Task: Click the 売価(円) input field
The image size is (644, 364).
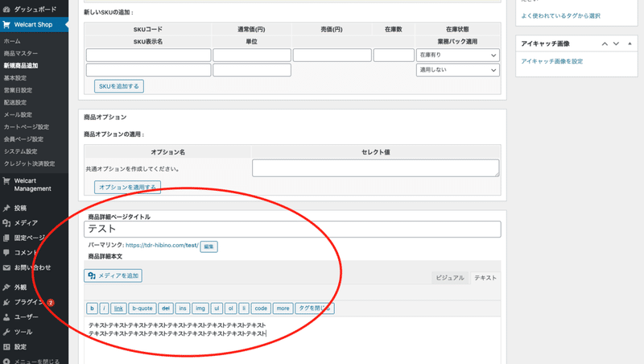Action: click(x=332, y=55)
